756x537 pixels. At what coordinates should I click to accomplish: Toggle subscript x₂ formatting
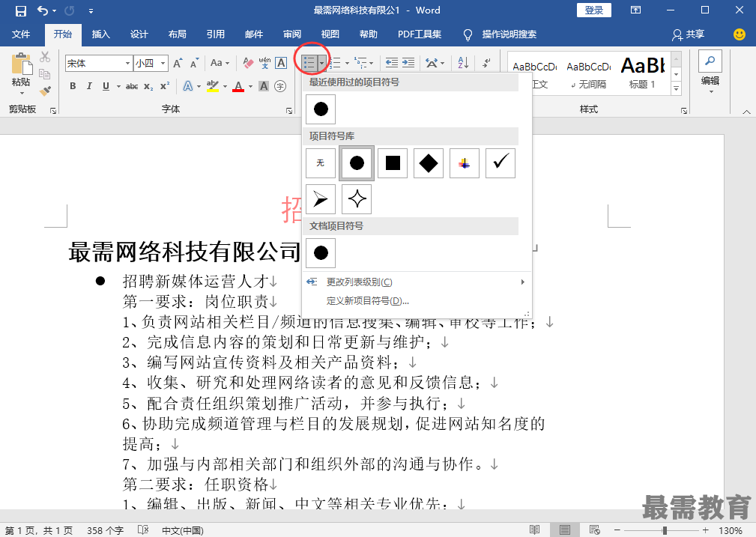[x=148, y=86]
